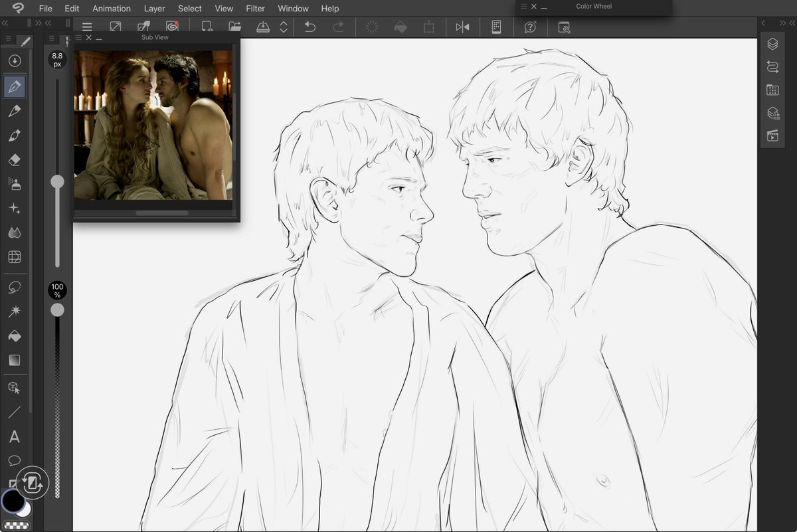Activate the Text tool
Viewport: 797px width, 532px height.
pyautogui.click(x=14, y=437)
